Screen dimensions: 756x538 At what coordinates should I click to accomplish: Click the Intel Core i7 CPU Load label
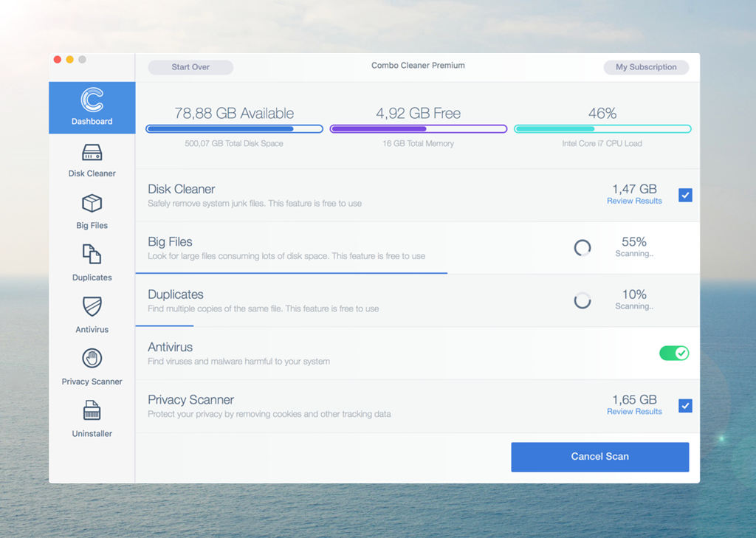click(602, 144)
